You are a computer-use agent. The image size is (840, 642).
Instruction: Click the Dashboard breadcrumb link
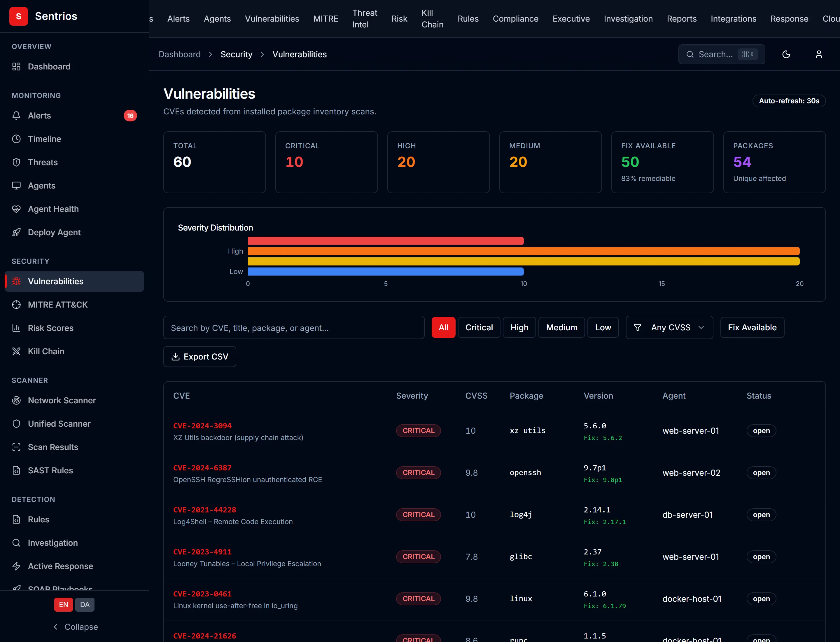[180, 54]
